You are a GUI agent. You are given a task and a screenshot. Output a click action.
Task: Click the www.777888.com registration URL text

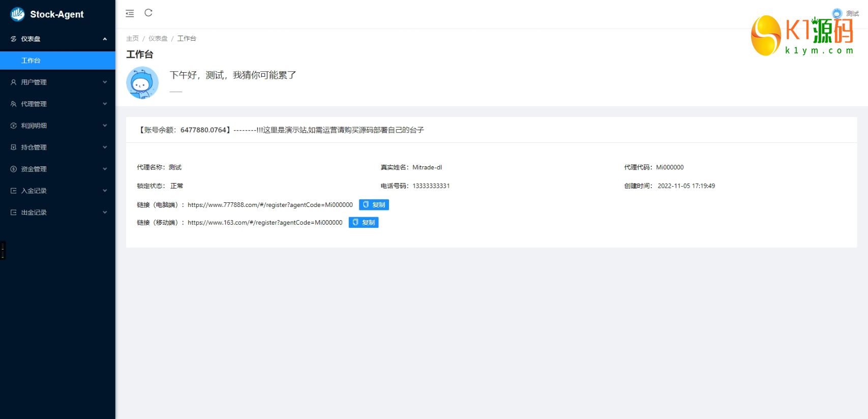click(x=270, y=205)
